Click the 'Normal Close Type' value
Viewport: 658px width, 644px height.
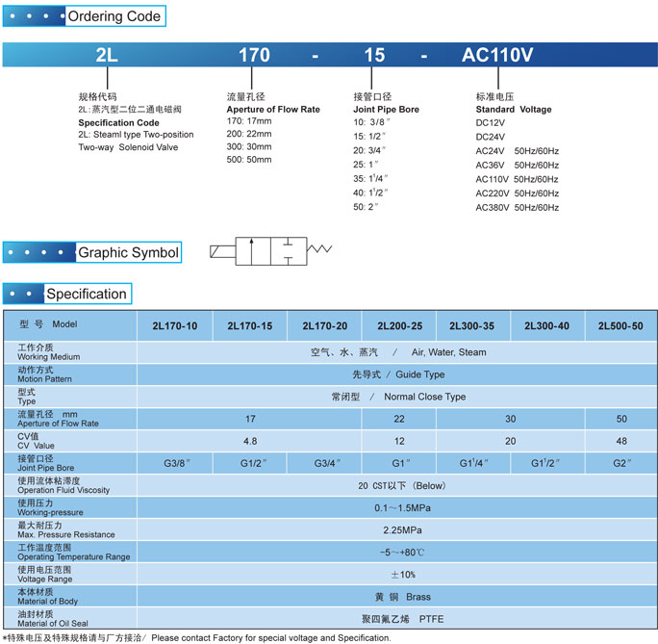[424, 397]
